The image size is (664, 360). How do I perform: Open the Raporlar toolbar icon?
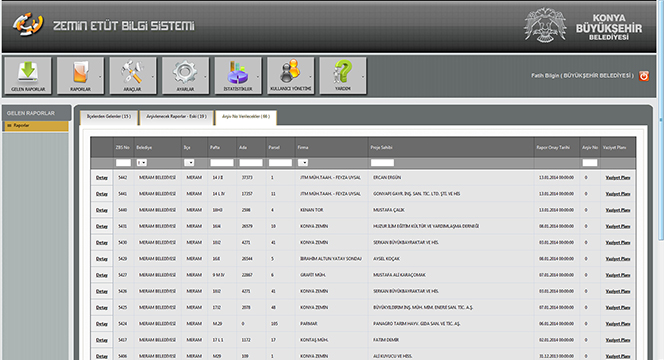tap(80, 75)
